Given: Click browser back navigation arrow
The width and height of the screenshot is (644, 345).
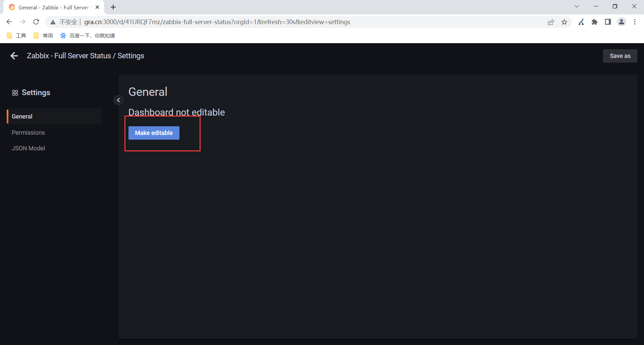Looking at the screenshot, I should 9,22.
